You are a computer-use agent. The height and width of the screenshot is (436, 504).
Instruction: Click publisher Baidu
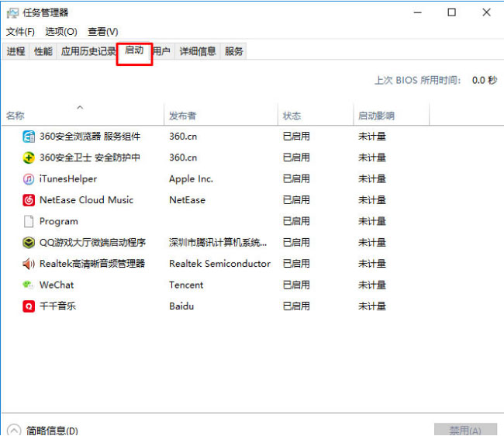click(181, 306)
